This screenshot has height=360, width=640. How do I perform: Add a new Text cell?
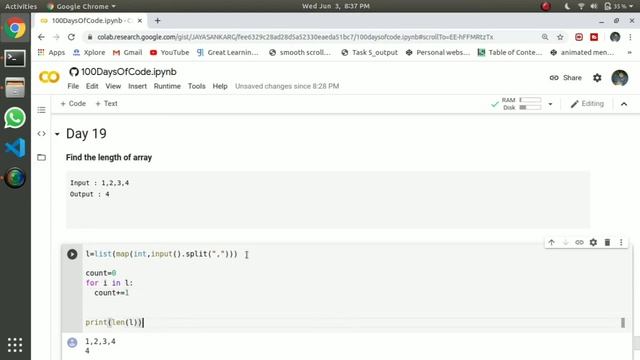(x=107, y=104)
